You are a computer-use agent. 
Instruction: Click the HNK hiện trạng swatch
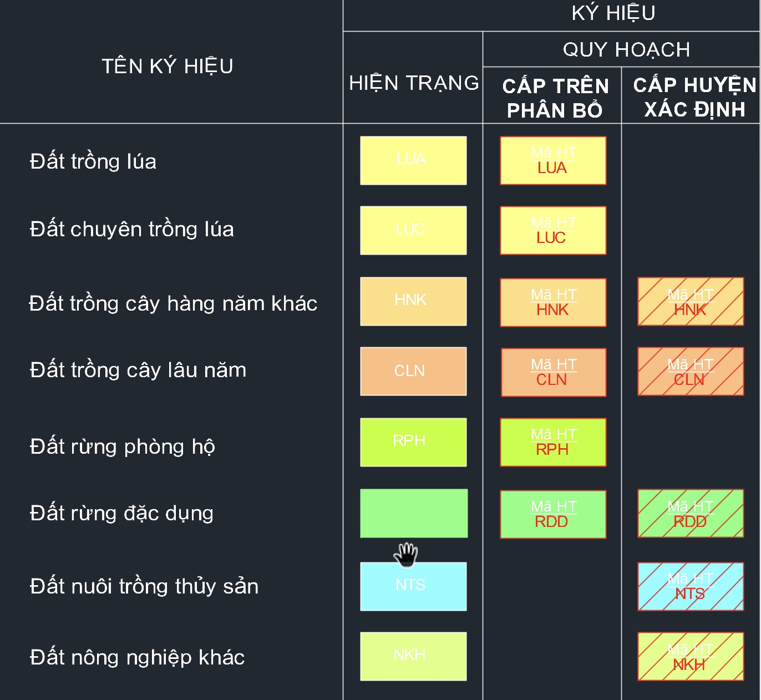(413, 301)
